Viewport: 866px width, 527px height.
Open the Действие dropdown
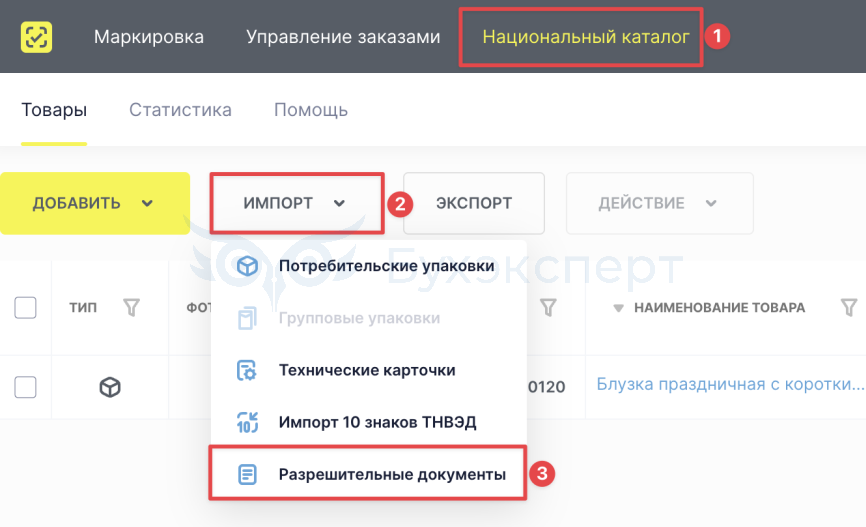658,203
